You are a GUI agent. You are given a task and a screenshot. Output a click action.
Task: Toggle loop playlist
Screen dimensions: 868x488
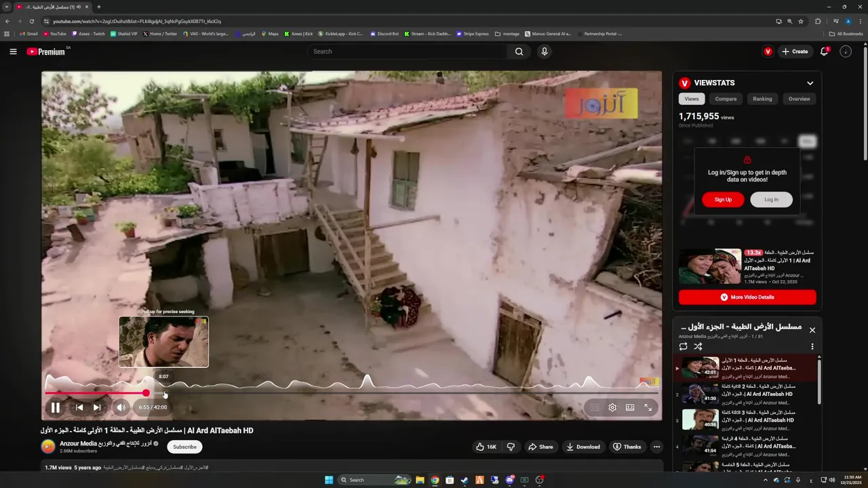683,346
